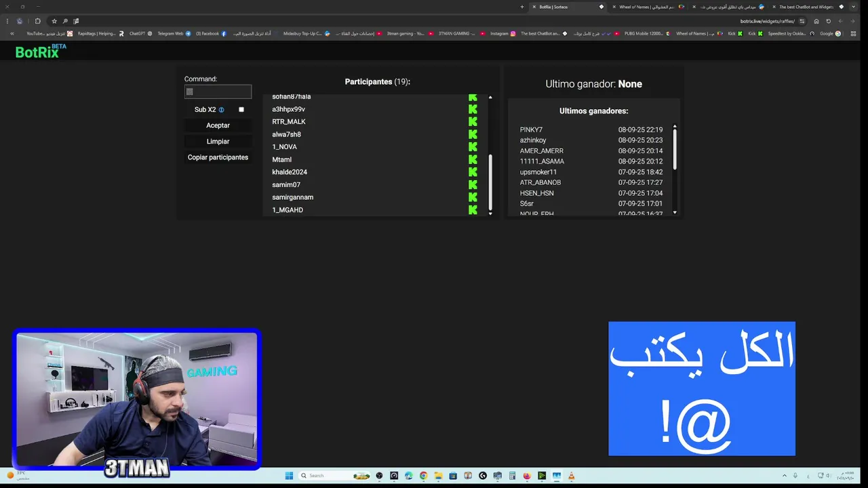The width and height of the screenshot is (868, 488).
Task: Click the Kick icon beside a3hhpx99v
Action: pos(473,109)
